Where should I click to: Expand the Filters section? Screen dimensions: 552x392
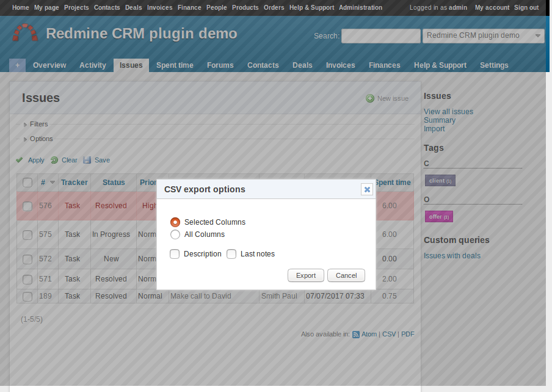pyautogui.click(x=26, y=125)
